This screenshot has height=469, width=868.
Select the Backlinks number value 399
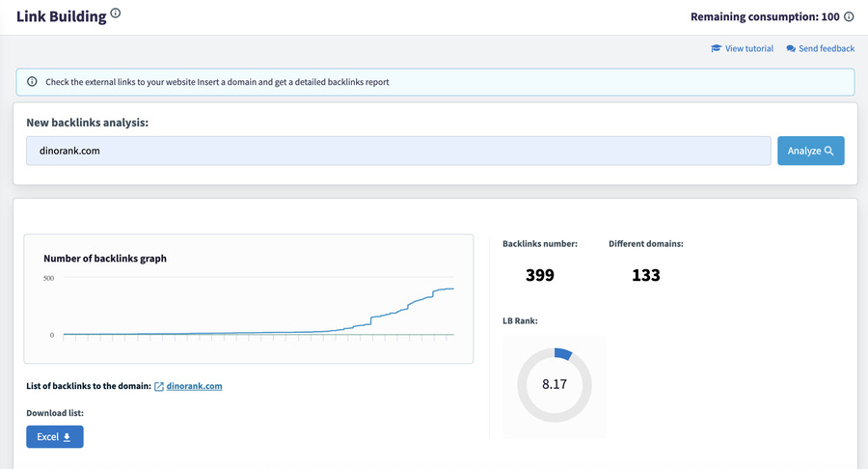pyautogui.click(x=540, y=275)
